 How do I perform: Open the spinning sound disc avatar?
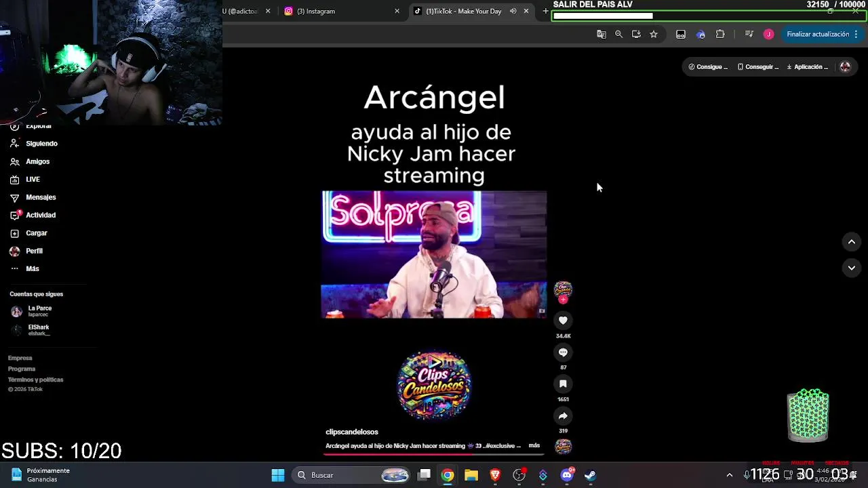563,446
